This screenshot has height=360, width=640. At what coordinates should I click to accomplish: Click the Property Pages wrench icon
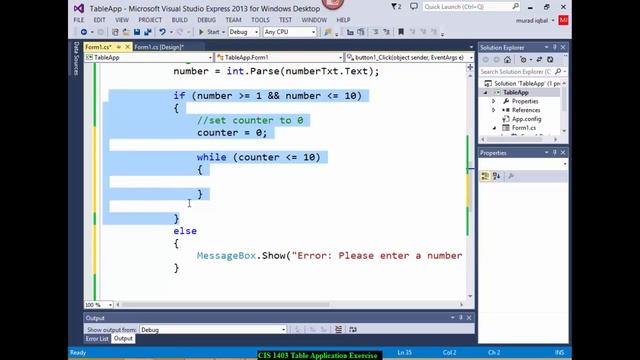point(511,176)
